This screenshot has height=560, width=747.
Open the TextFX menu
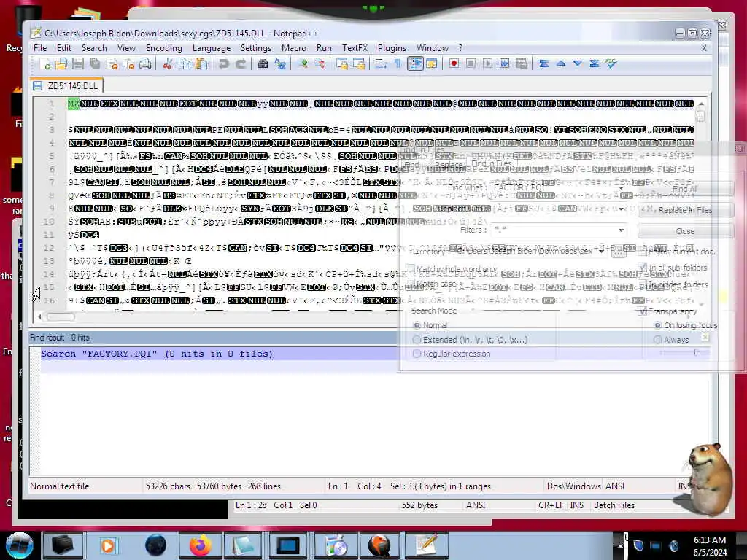coord(355,48)
